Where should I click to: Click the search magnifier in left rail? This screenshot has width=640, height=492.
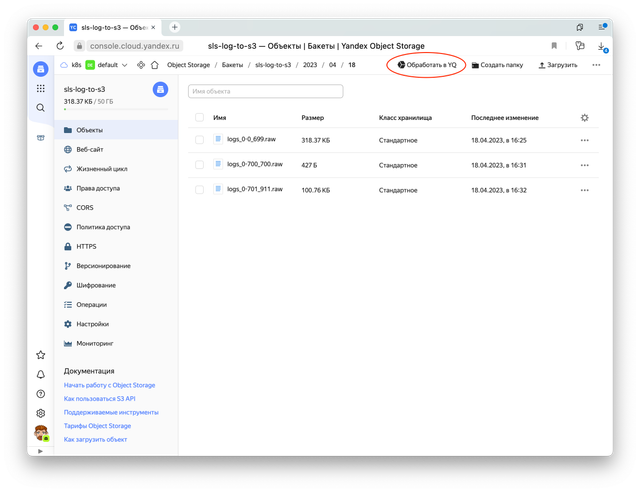(x=40, y=107)
